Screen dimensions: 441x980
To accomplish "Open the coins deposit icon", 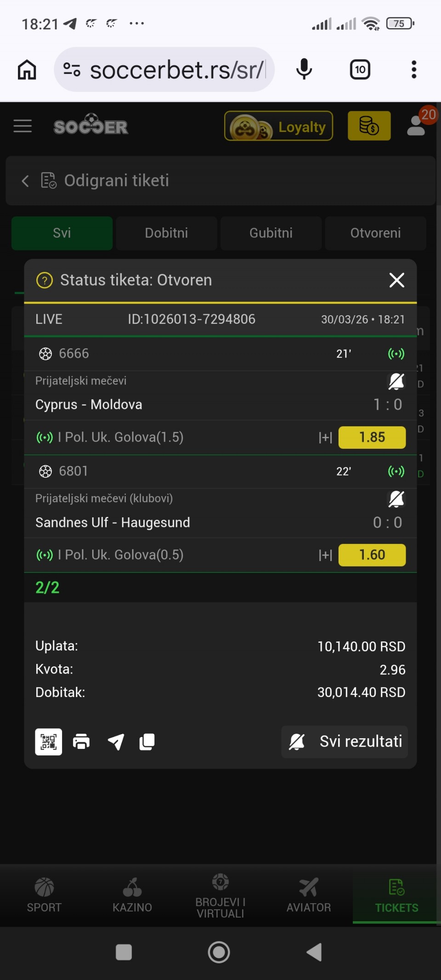I will (369, 126).
